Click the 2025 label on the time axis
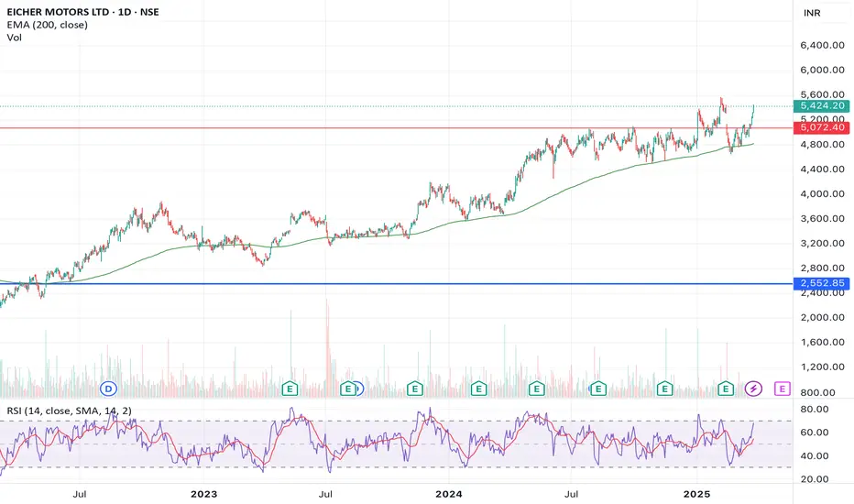Image resolution: width=854 pixels, height=504 pixels. pos(696,494)
